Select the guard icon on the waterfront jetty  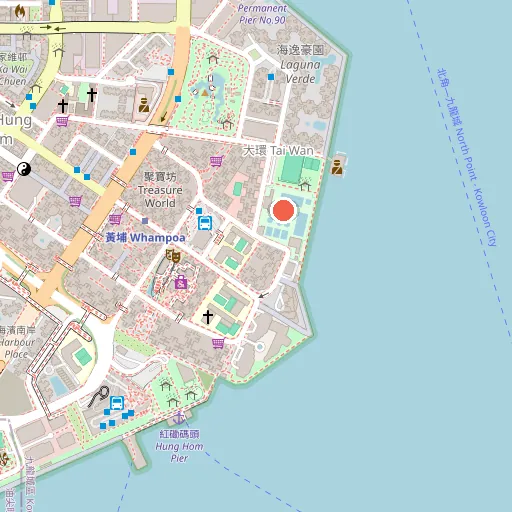(x=337, y=167)
